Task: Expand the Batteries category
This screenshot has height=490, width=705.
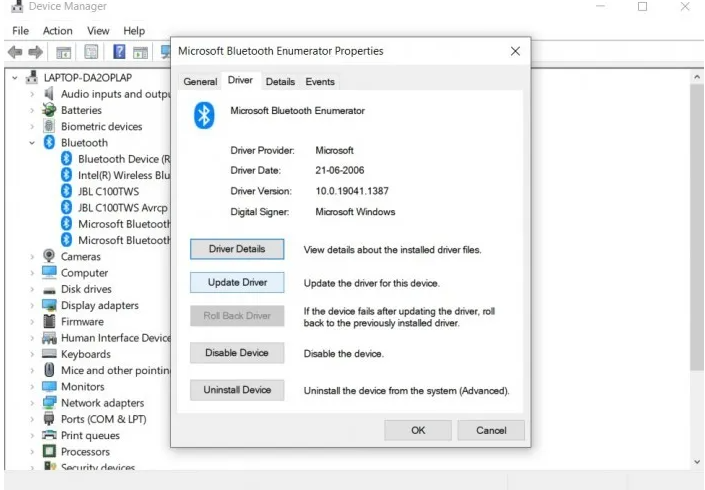Action: tap(32, 111)
